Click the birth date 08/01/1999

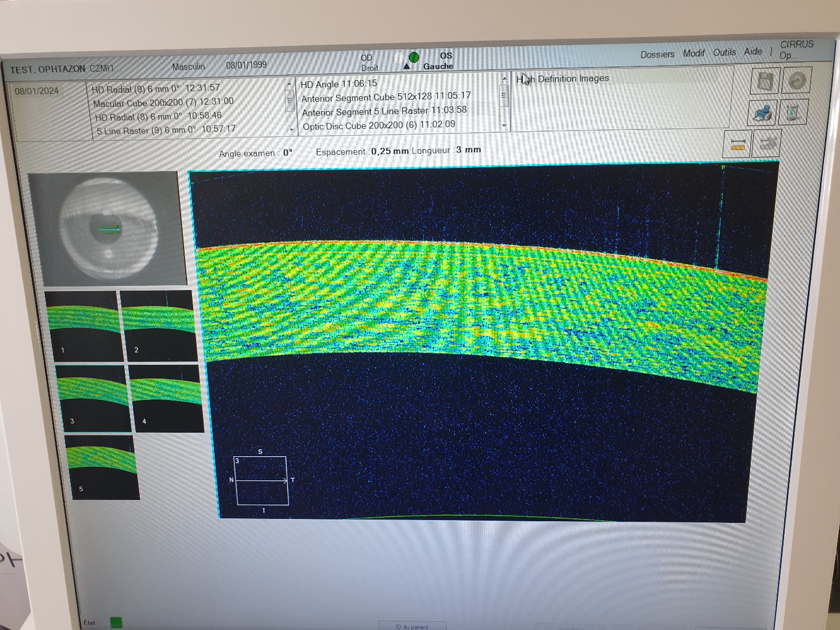[x=246, y=65]
